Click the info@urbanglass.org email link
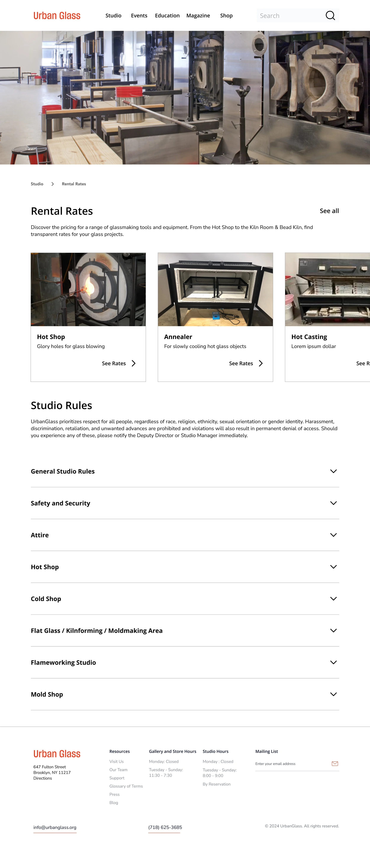 pos(55,827)
